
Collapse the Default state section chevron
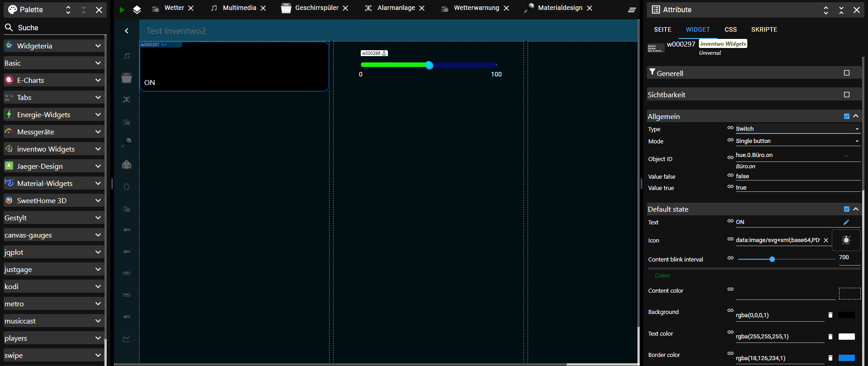(x=856, y=209)
